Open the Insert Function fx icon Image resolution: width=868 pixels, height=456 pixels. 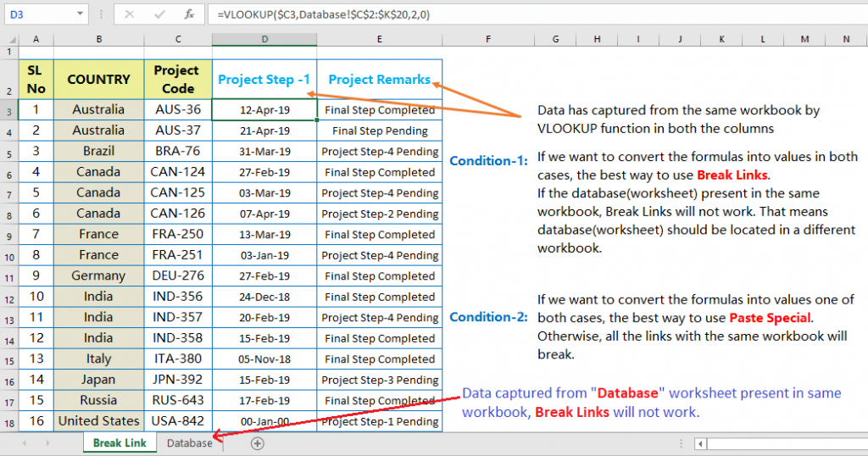pos(189,14)
